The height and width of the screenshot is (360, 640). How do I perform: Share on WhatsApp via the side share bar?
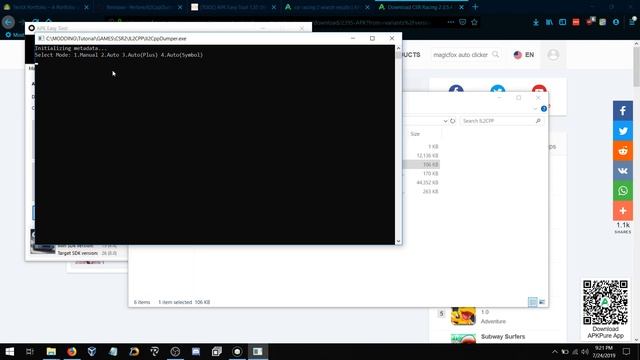coord(623,191)
